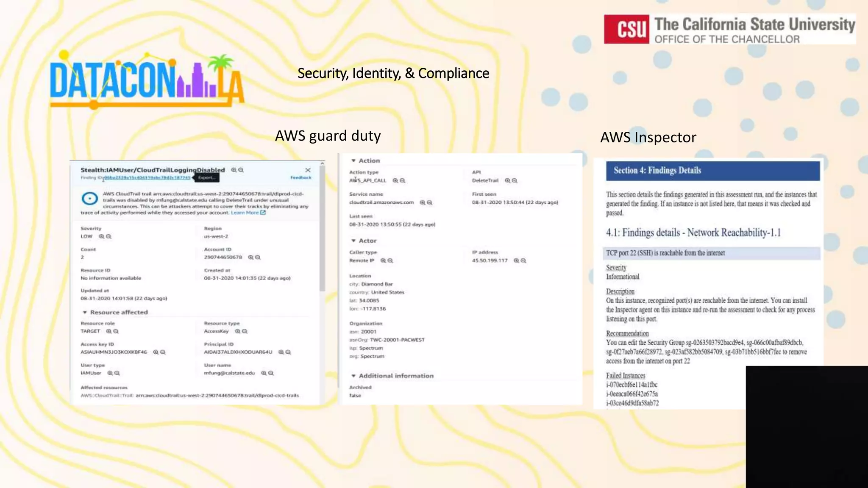Click zoom-in icon next to IP address 45.50.199.117

pyautogui.click(x=516, y=261)
